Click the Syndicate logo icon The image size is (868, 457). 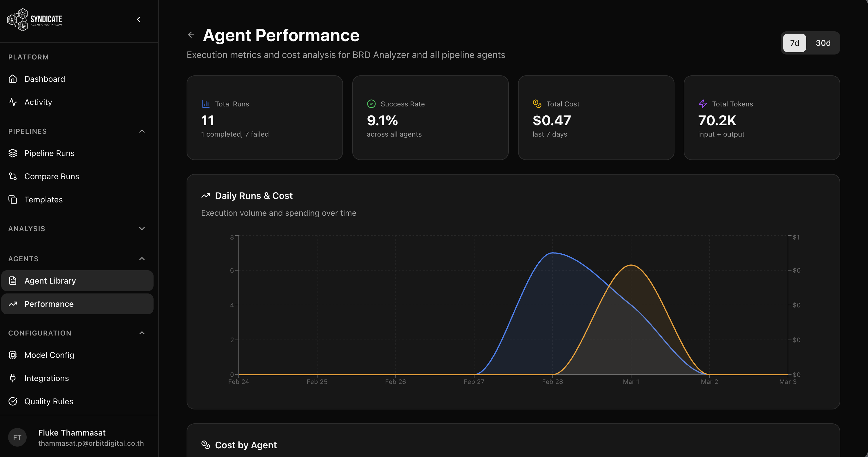[17, 19]
